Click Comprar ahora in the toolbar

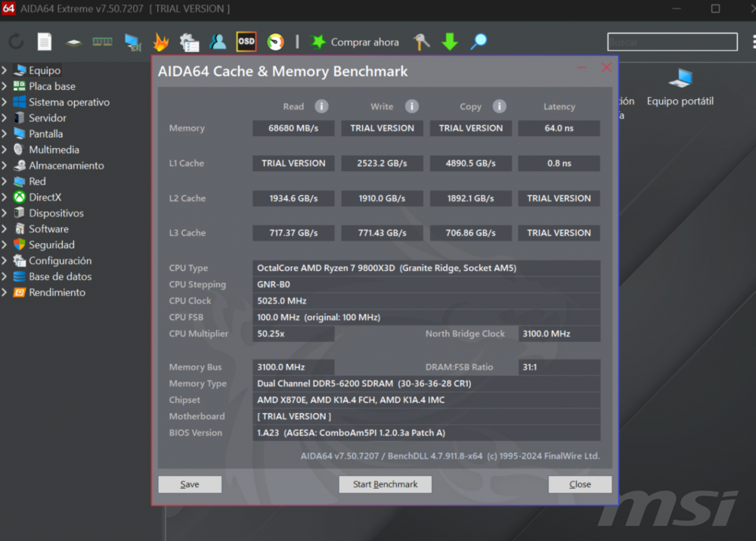coord(355,42)
